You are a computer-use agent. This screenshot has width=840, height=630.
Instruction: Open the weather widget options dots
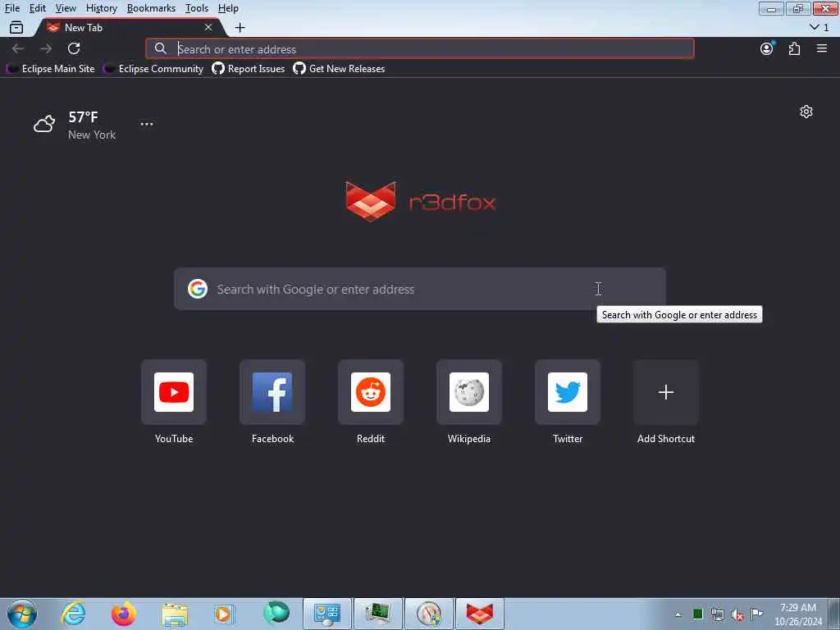(x=147, y=124)
